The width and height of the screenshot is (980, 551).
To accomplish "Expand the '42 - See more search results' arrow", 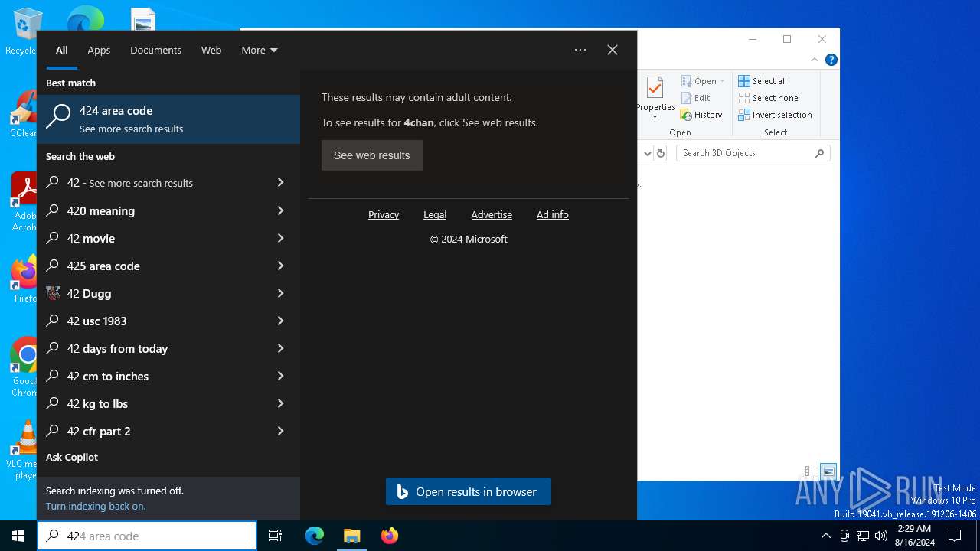I will tap(280, 183).
